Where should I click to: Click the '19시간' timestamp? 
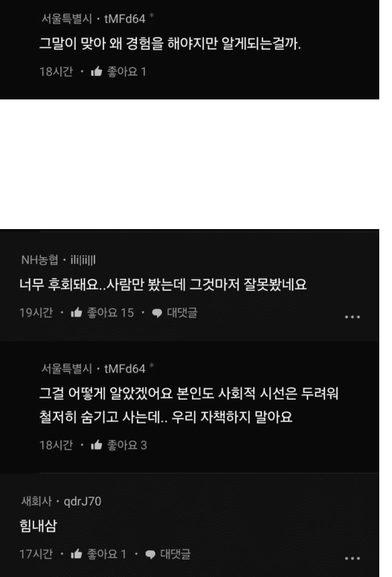36,312
